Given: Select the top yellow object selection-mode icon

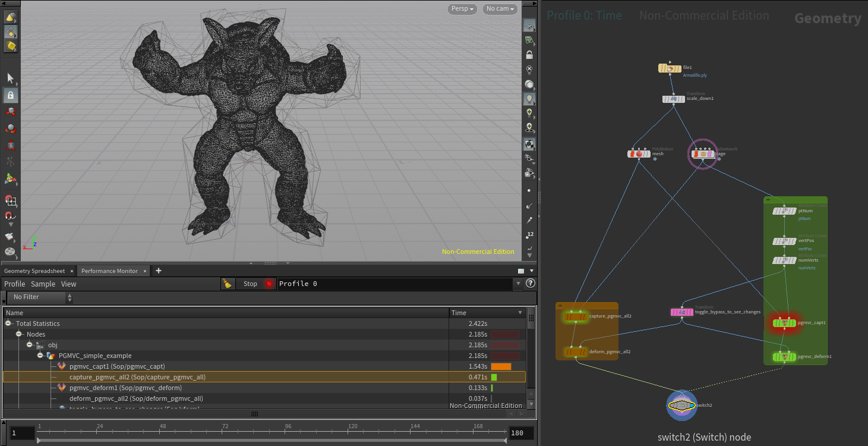Looking at the screenshot, I should (x=10, y=17).
